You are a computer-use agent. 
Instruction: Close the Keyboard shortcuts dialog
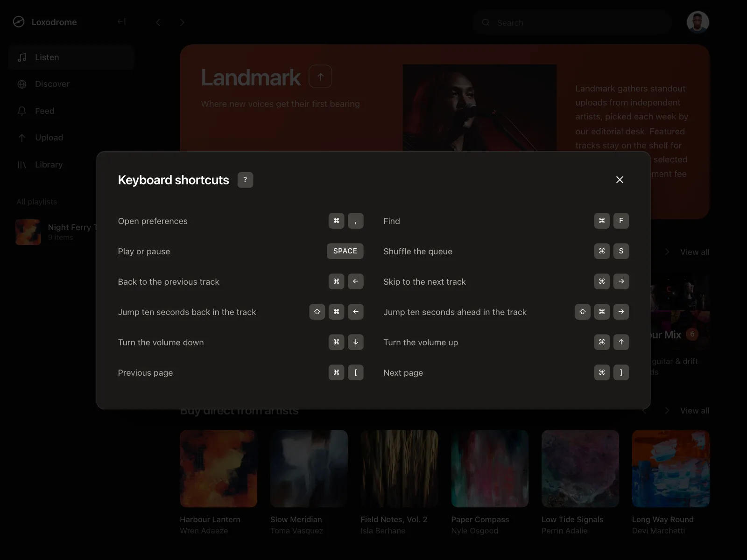coord(620,180)
